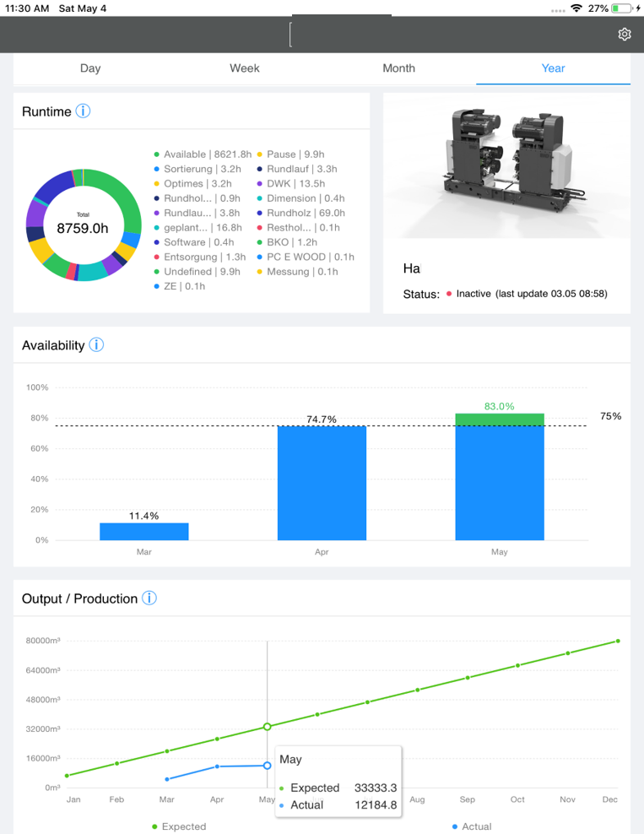Tap the battery icon in status bar

point(623,8)
